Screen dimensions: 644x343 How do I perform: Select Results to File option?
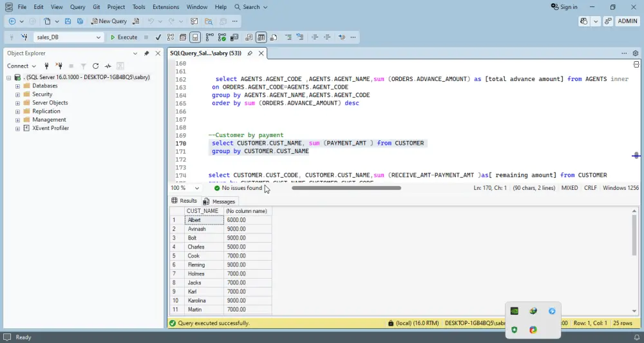(274, 37)
